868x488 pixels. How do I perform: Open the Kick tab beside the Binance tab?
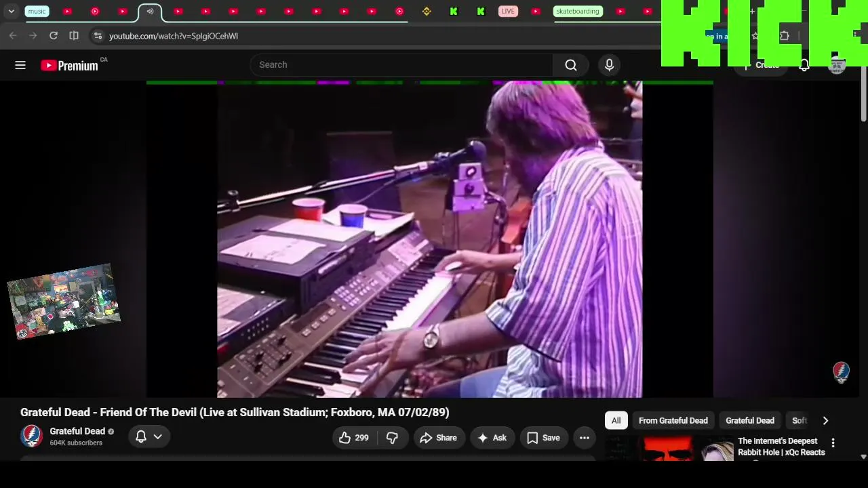point(454,12)
